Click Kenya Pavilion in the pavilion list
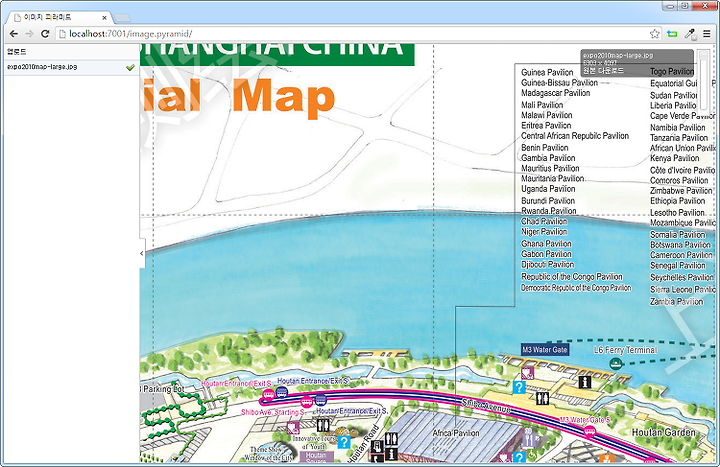Viewport: 720px width, 467px height. pos(675,158)
